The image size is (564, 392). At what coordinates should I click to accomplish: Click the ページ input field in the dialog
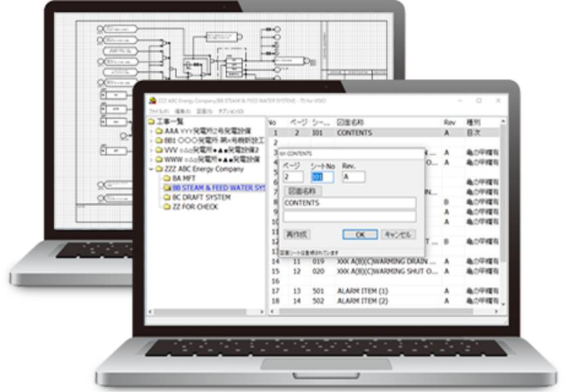(x=293, y=177)
